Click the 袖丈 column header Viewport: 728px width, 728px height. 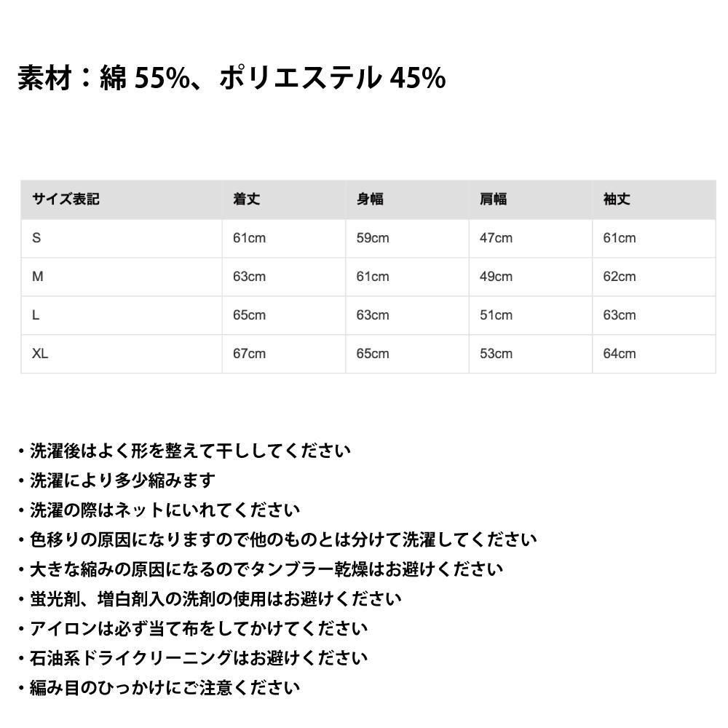(617, 199)
